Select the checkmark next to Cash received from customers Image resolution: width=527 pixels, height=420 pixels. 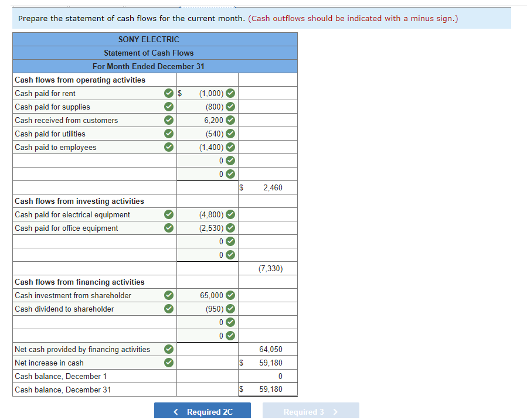click(169, 120)
